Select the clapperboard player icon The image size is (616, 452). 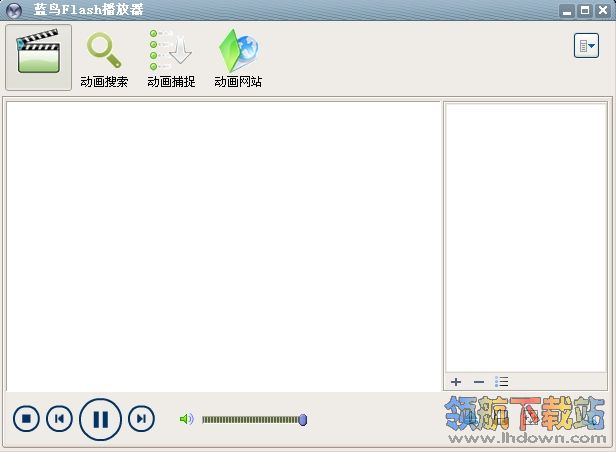pos(38,57)
